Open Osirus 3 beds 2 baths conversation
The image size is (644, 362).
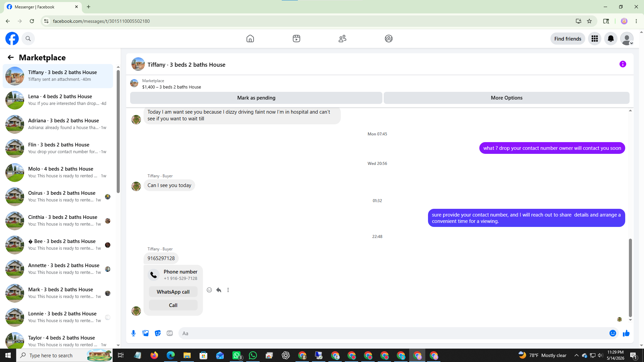click(58, 196)
